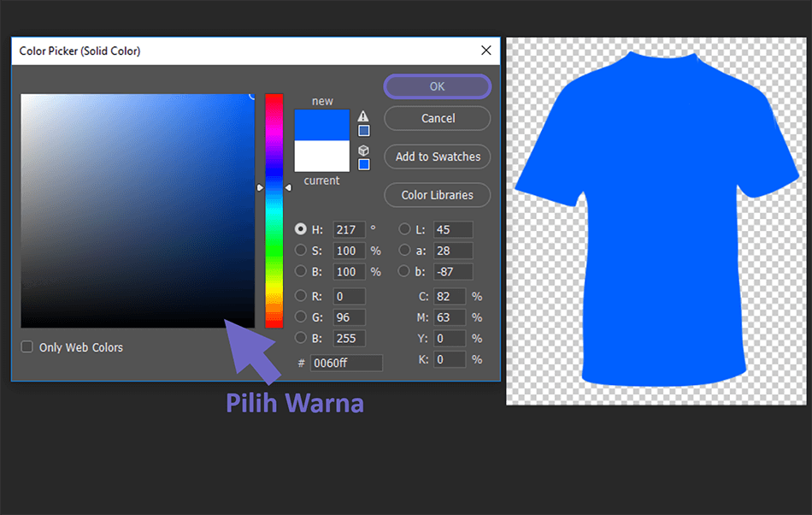Confirm color with the OK button

(437, 86)
